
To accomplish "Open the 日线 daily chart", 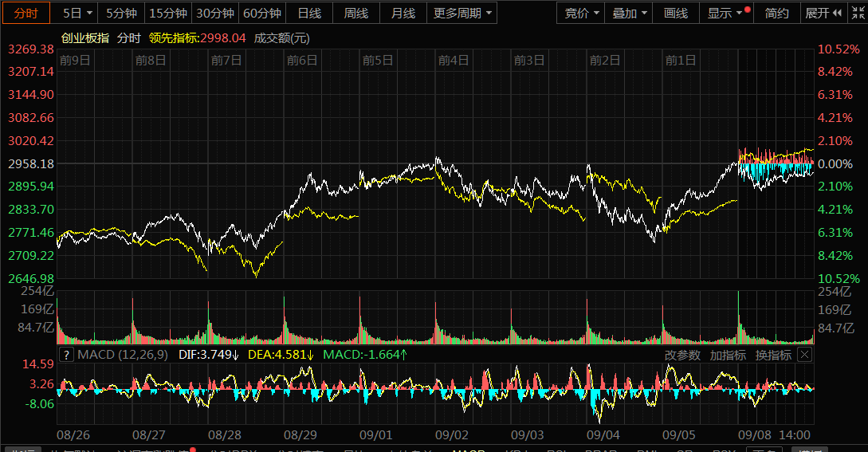I will (x=309, y=13).
